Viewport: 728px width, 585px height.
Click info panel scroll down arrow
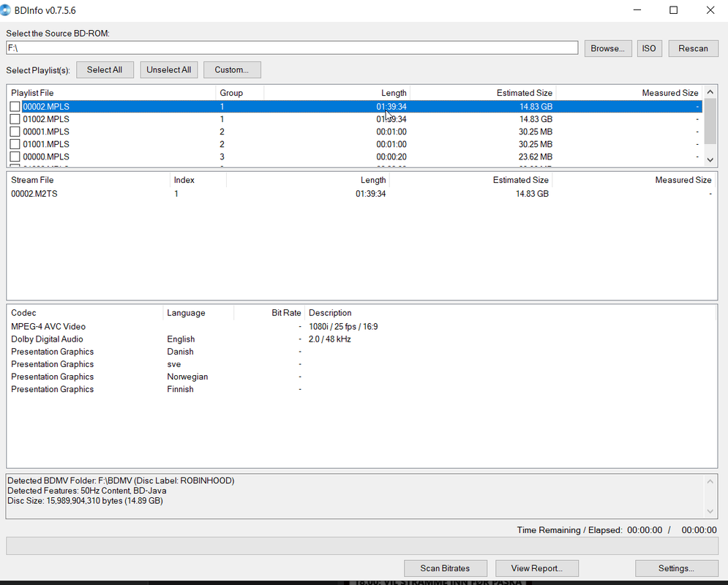tap(710, 511)
